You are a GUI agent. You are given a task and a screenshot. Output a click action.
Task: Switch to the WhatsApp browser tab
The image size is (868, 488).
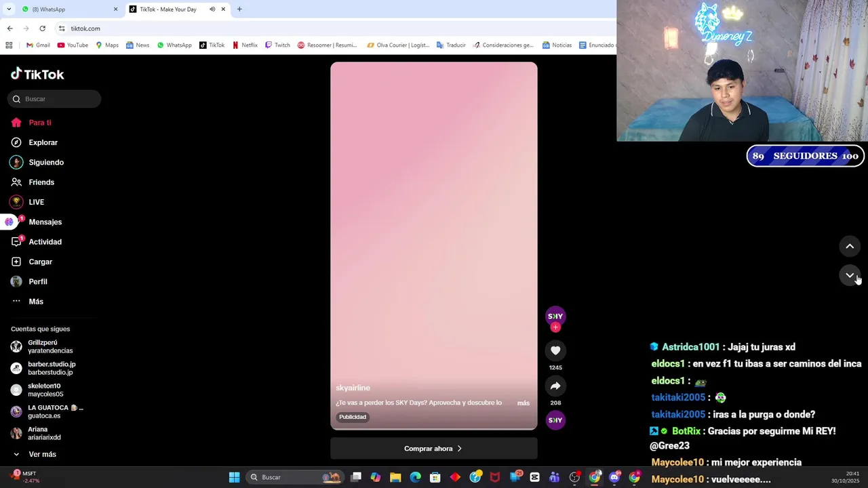click(68, 9)
